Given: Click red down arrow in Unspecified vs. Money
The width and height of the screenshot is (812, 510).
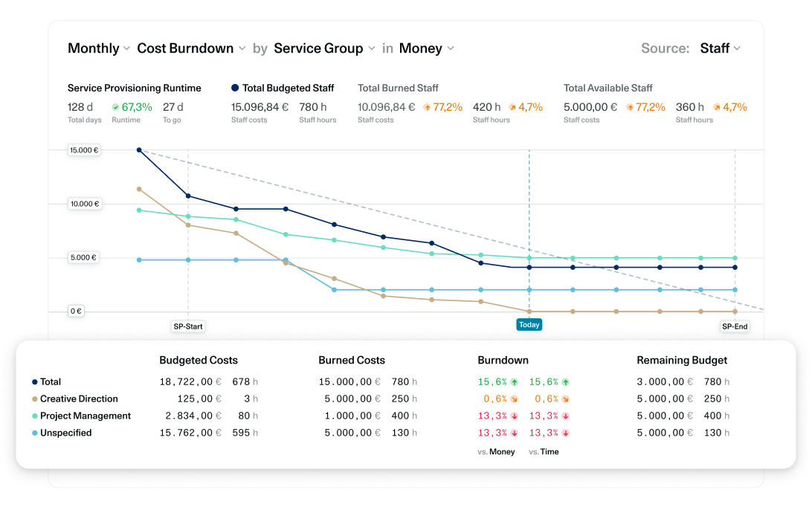Looking at the screenshot, I should pyautogui.click(x=515, y=433).
